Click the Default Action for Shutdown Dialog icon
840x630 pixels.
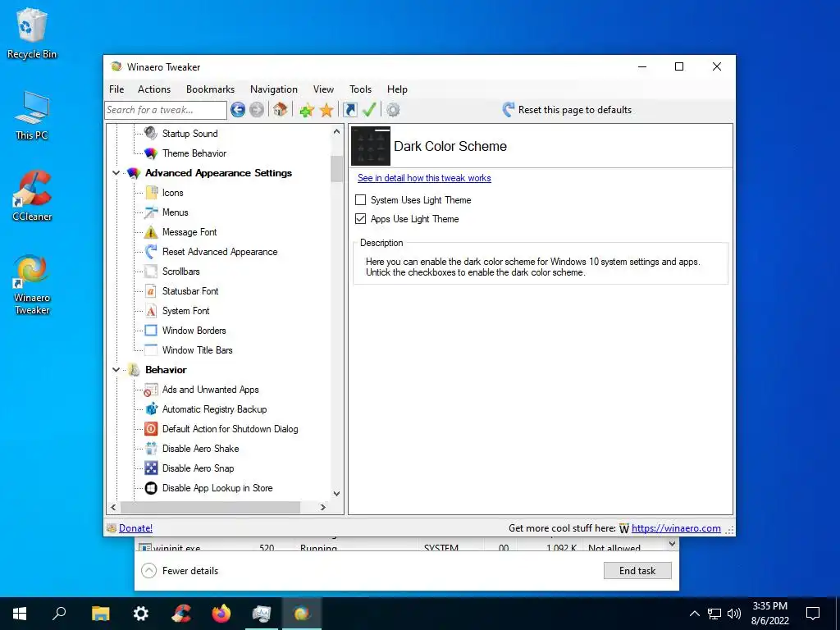click(151, 428)
